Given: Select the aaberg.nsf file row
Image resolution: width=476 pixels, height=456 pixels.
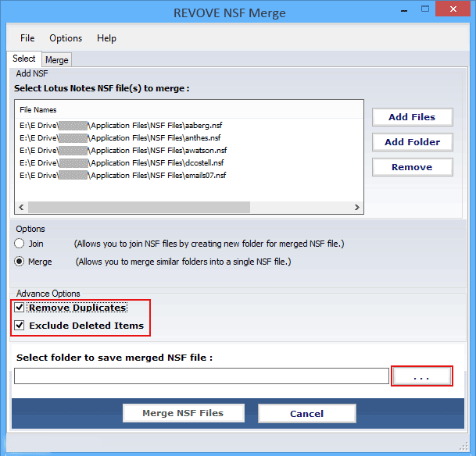Looking at the screenshot, I should (x=121, y=126).
